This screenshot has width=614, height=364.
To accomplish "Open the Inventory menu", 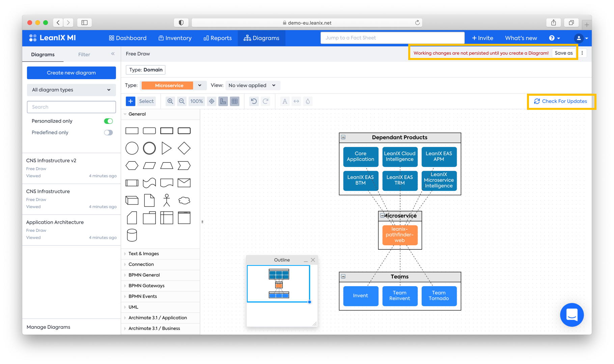I will 175,38.
